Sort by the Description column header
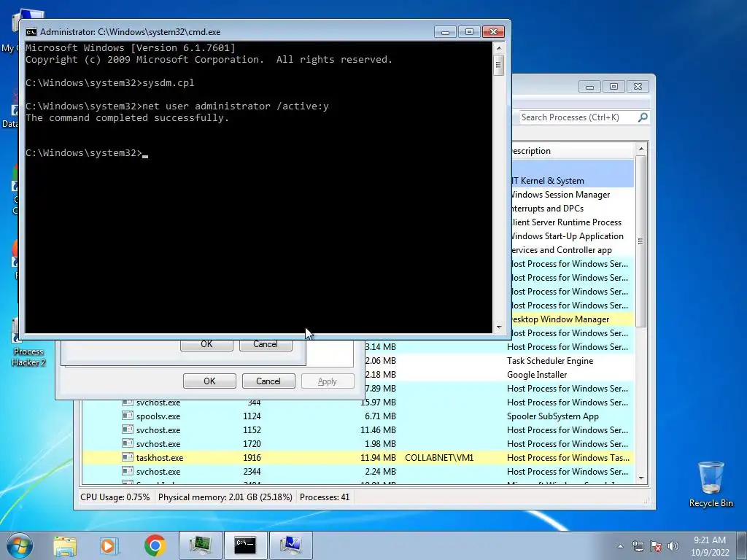This screenshot has width=747, height=560. pyautogui.click(x=572, y=151)
